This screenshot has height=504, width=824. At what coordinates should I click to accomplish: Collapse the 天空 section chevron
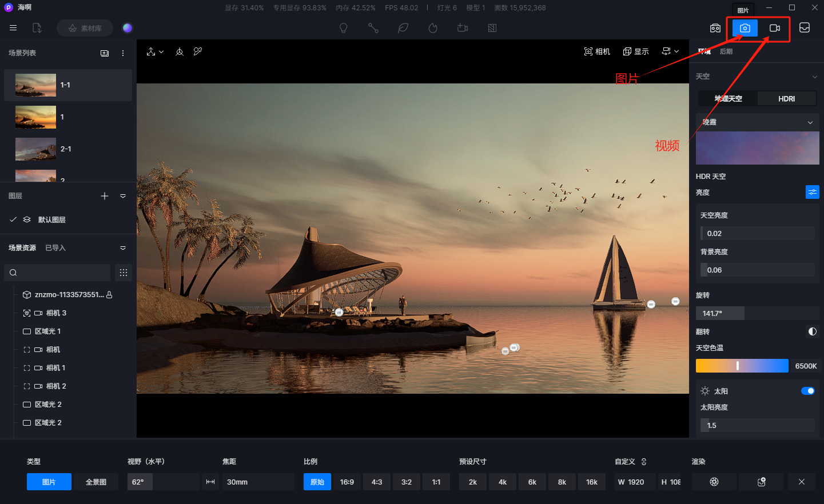pos(814,77)
